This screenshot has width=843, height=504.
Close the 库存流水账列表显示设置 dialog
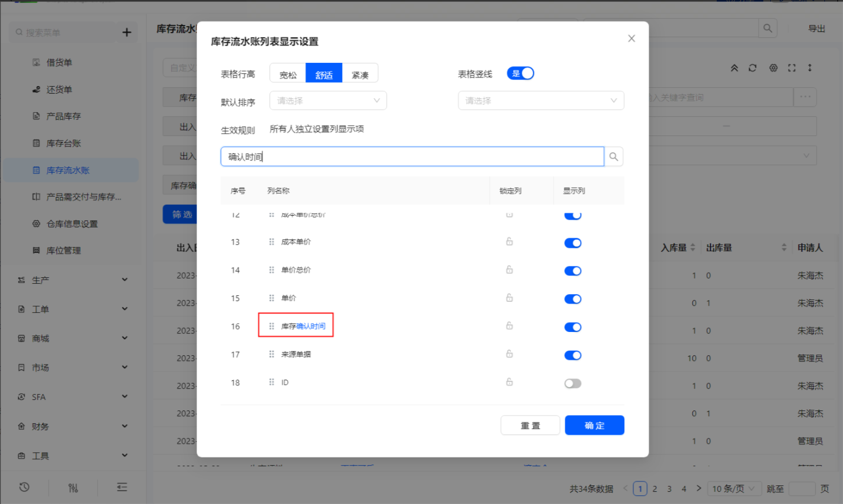pyautogui.click(x=631, y=39)
